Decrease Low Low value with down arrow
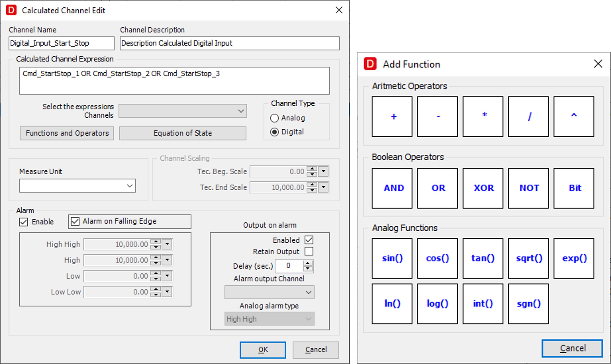 pyautogui.click(x=156, y=294)
